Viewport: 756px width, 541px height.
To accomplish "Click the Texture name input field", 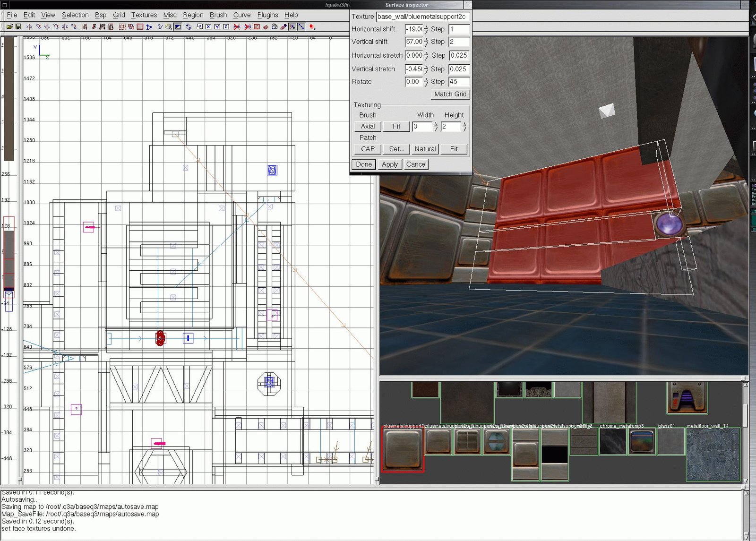I will (422, 17).
